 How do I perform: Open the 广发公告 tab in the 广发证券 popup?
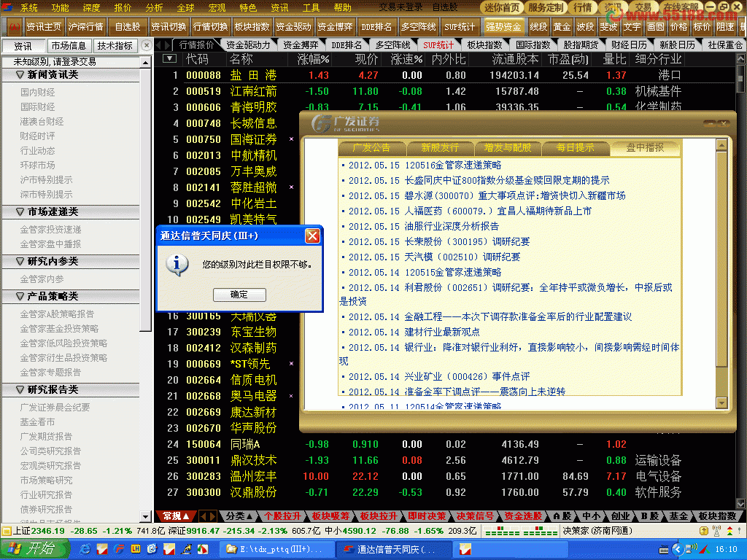coord(371,148)
